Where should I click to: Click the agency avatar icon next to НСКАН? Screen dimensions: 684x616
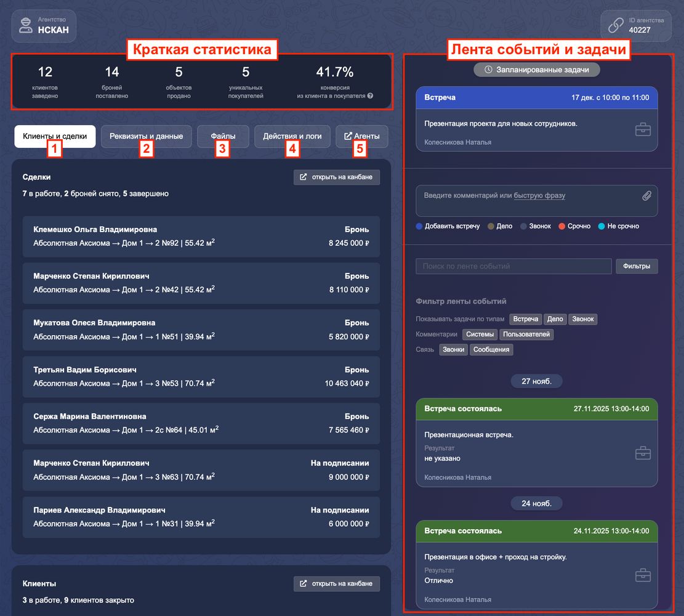[25, 25]
